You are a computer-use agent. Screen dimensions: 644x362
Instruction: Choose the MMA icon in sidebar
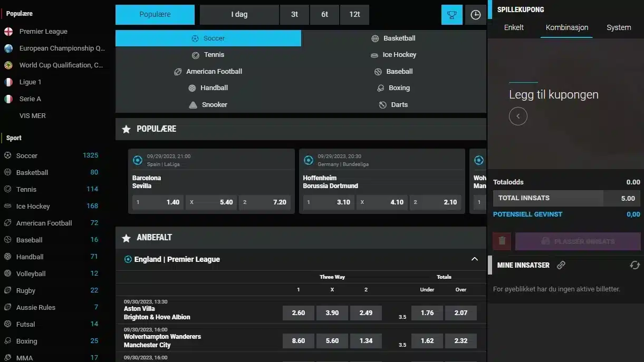click(7, 358)
